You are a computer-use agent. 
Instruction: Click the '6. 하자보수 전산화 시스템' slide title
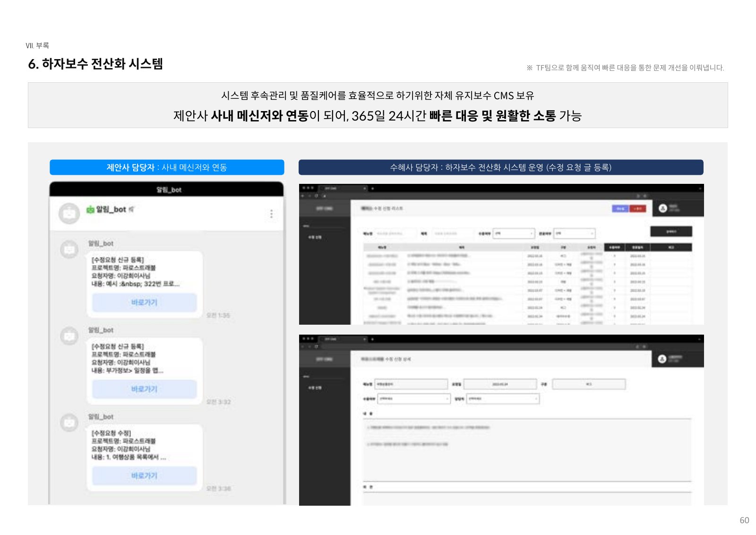[x=95, y=64]
